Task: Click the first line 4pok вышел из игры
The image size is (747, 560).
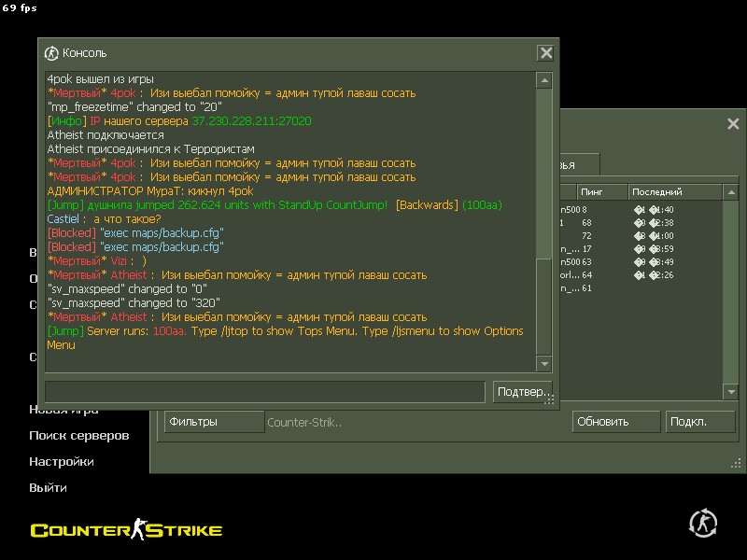Action: 101,79
